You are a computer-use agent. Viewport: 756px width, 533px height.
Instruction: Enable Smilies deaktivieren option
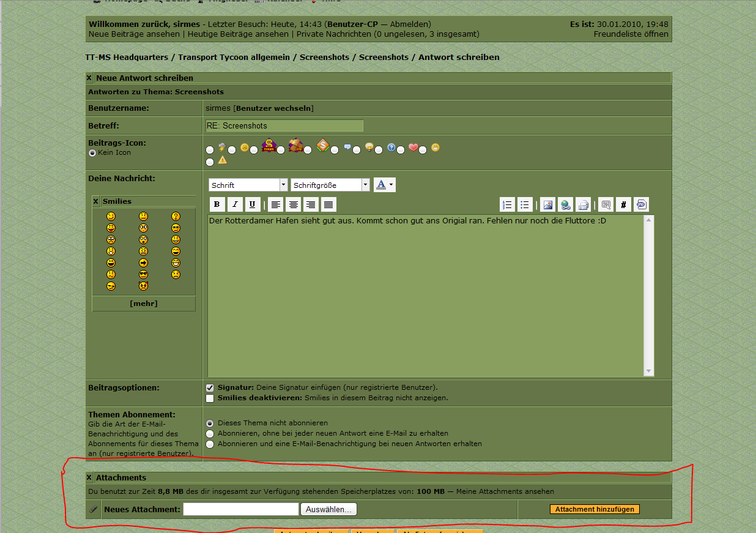click(210, 398)
